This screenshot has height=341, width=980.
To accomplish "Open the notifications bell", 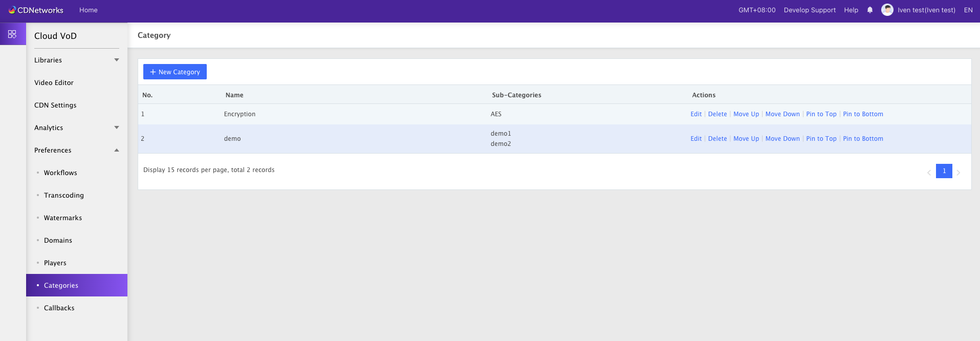I will (869, 10).
